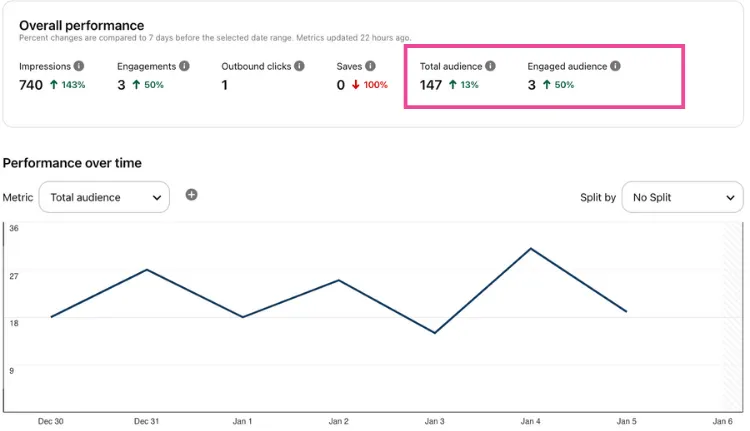Click the Outbound clicks value 1

(224, 85)
